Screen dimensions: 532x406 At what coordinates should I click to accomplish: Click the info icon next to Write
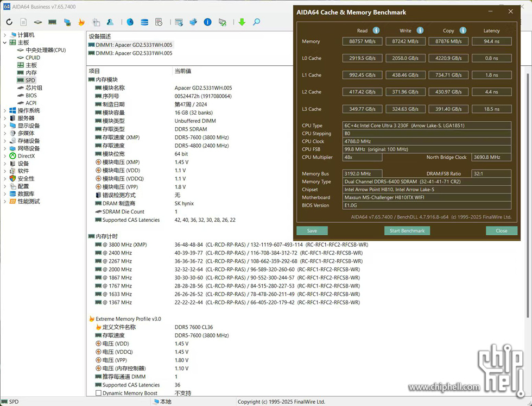click(420, 30)
